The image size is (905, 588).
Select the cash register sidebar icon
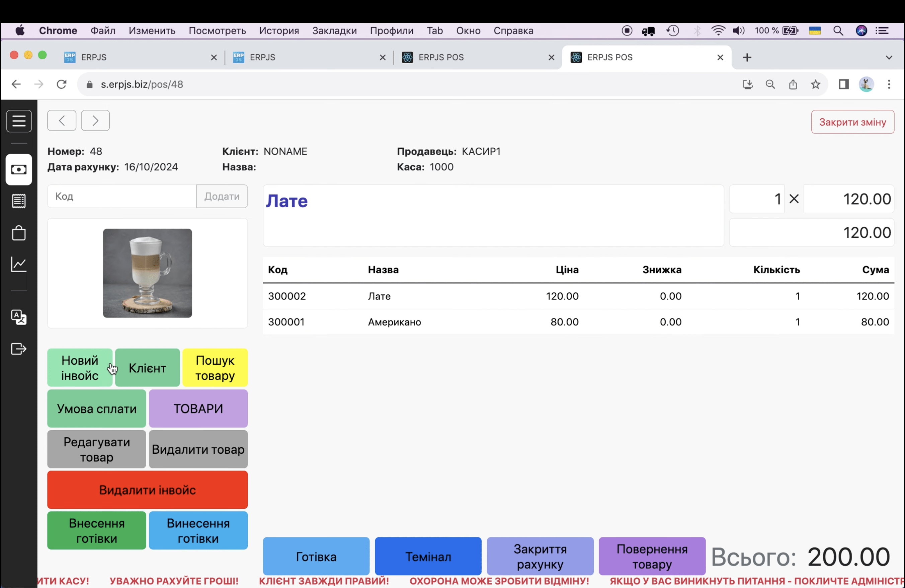tap(19, 170)
